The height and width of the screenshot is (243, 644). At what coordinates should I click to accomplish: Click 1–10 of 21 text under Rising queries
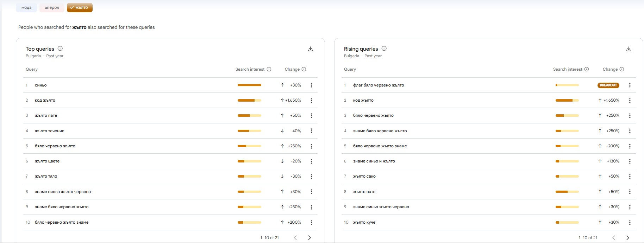[x=588, y=238]
